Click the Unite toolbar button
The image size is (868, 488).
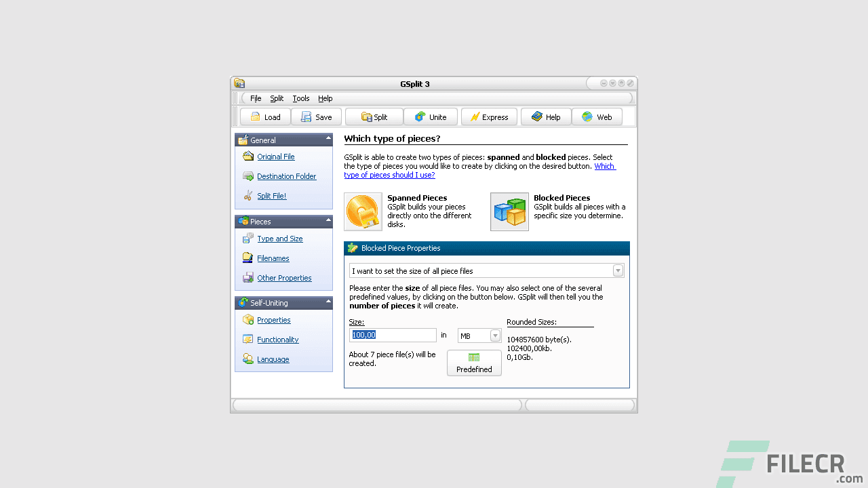click(431, 117)
